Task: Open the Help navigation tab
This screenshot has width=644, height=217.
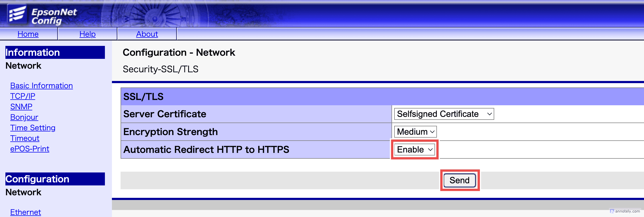Action: click(87, 34)
